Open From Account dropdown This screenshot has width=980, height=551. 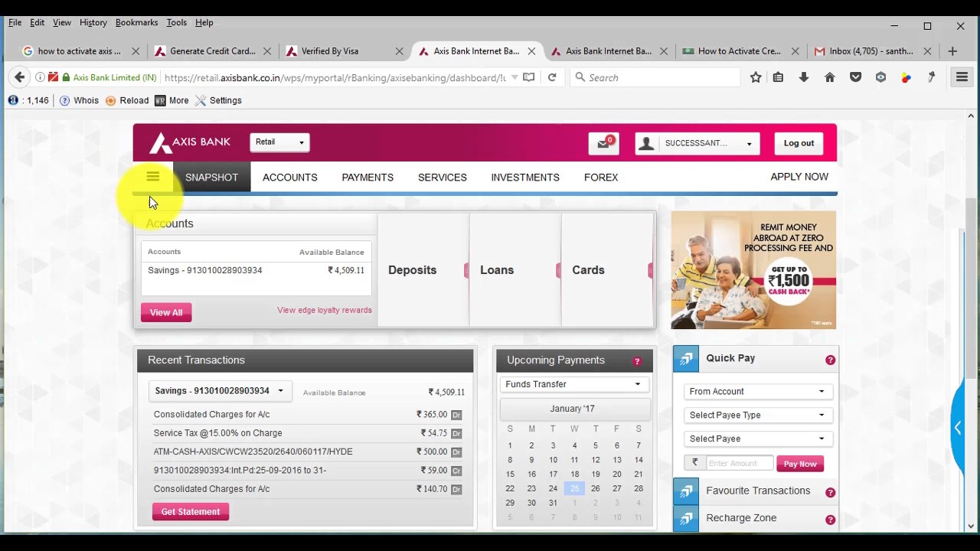758,391
